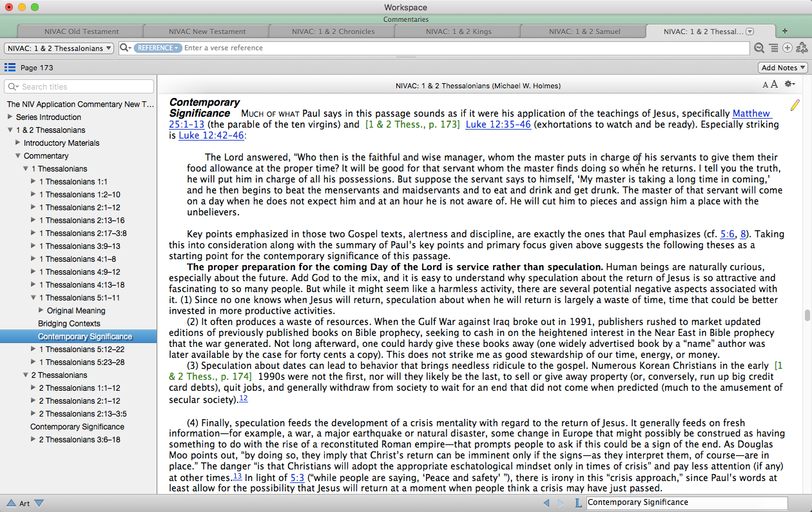The height and width of the screenshot is (512, 812).
Task: Expand the Original Meaning node
Action: 41,310
